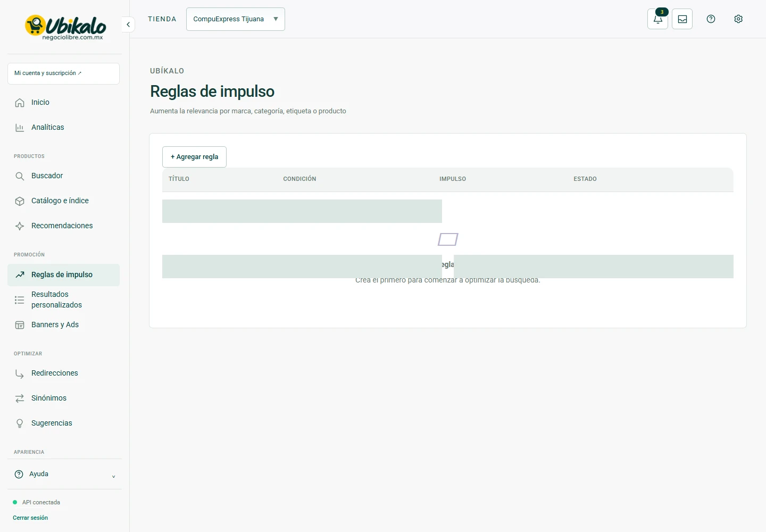This screenshot has height=532, width=766.
Task: Click Cerrar sesión link
Action: [x=30, y=518]
